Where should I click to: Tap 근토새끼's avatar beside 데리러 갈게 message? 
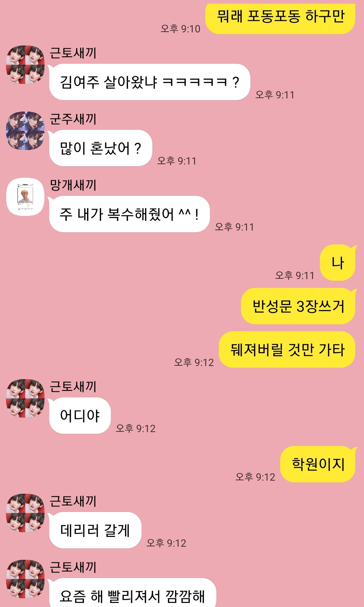pyautogui.click(x=25, y=513)
